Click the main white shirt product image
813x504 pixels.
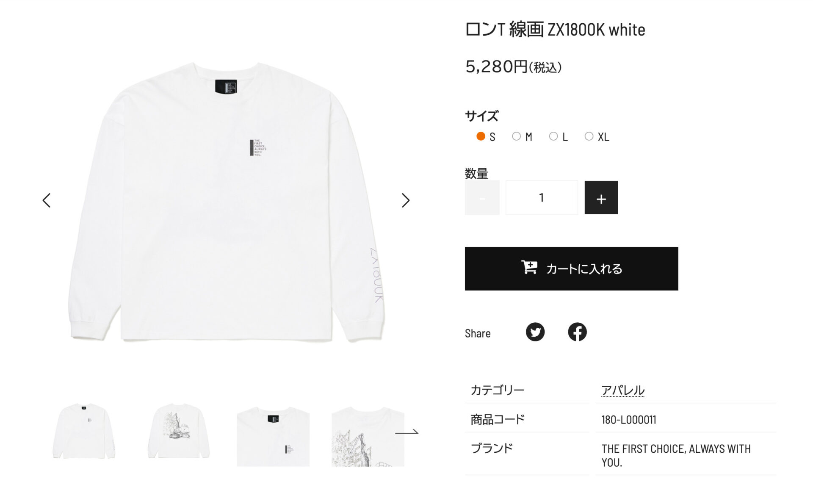[227, 201]
